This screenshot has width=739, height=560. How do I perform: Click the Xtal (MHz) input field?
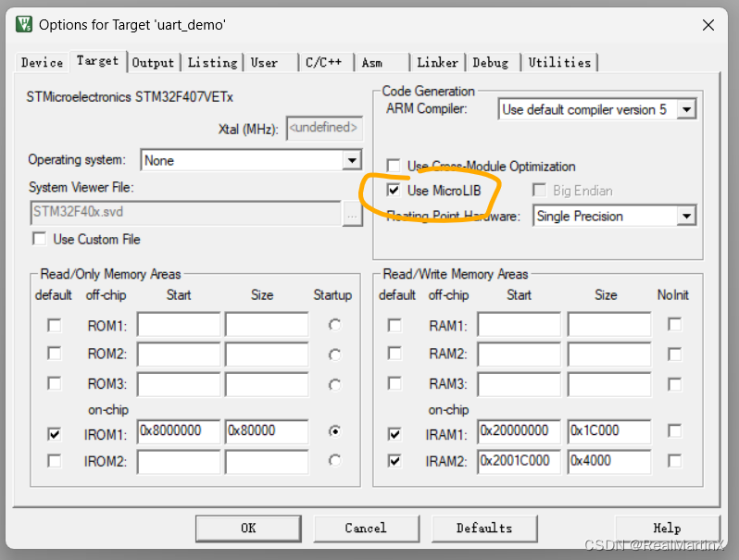[x=324, y=128]
